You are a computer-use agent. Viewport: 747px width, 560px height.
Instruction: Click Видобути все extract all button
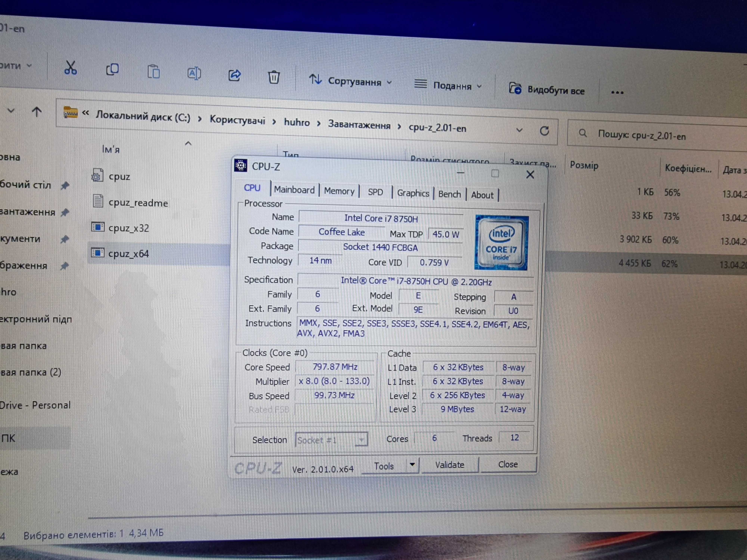coord(547,89)
